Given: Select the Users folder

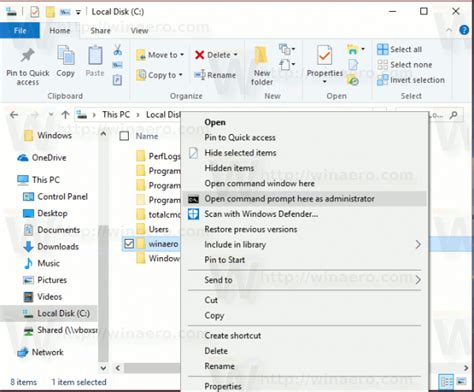Looking at the screenshot, I should (x=153, y=229).
